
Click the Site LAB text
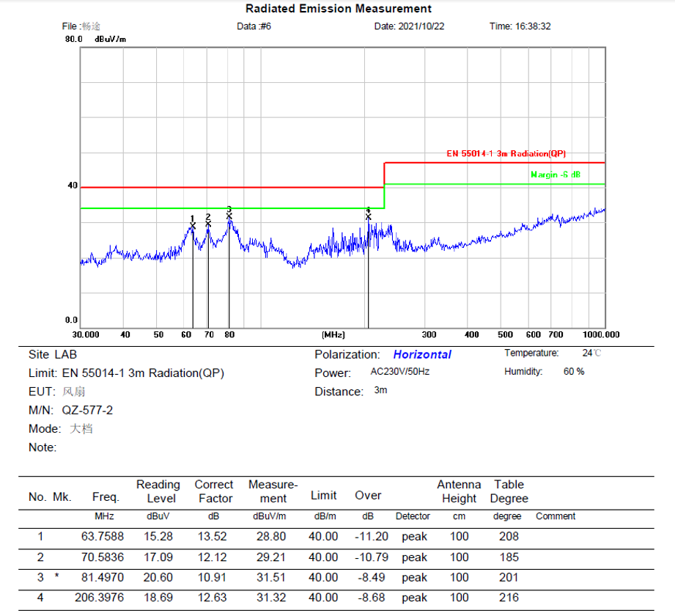pyautogui.click(x=53, y=354)
